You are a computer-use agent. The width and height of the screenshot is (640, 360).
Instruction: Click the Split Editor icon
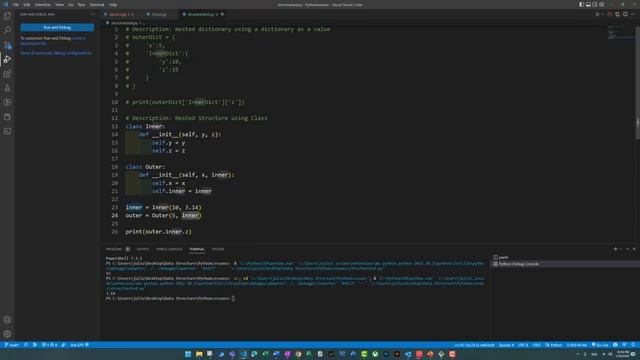click(x=625, y=14)
